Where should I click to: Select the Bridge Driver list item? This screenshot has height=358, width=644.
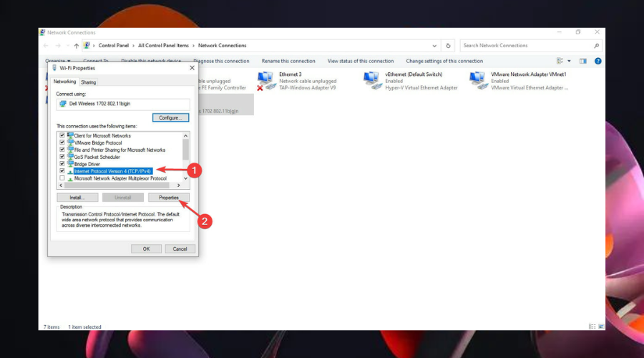[87, 164]
